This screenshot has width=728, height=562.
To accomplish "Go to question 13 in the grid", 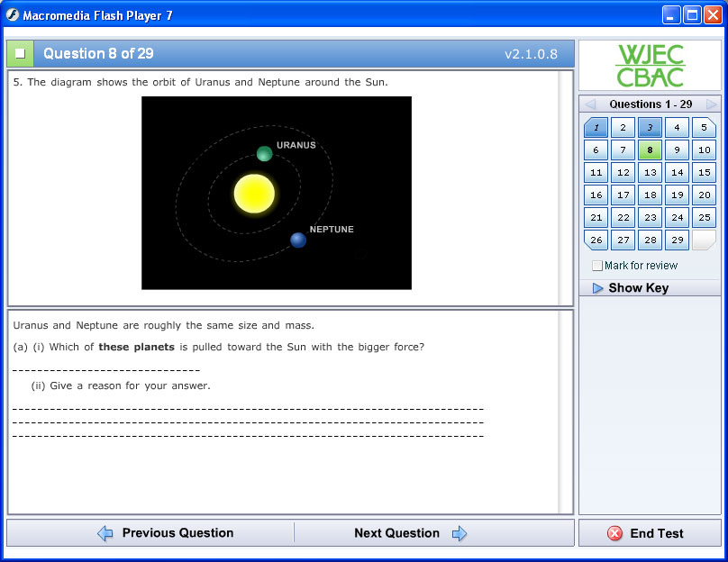I will coord(650,173).
